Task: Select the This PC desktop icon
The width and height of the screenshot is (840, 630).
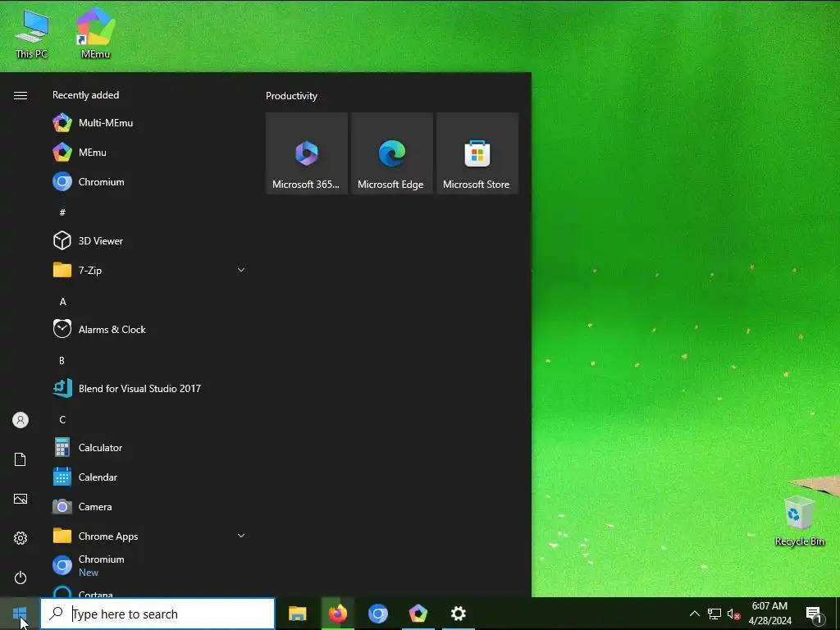Action: 32,34
